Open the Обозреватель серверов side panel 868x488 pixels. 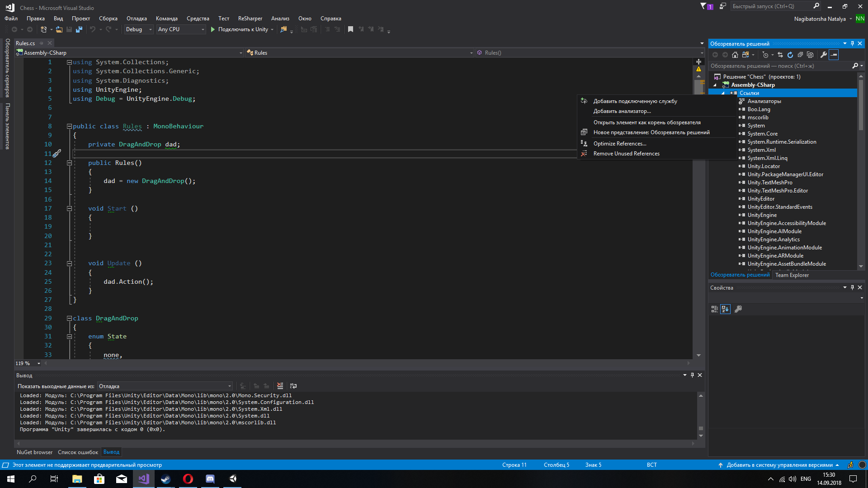tap(8, 68)
